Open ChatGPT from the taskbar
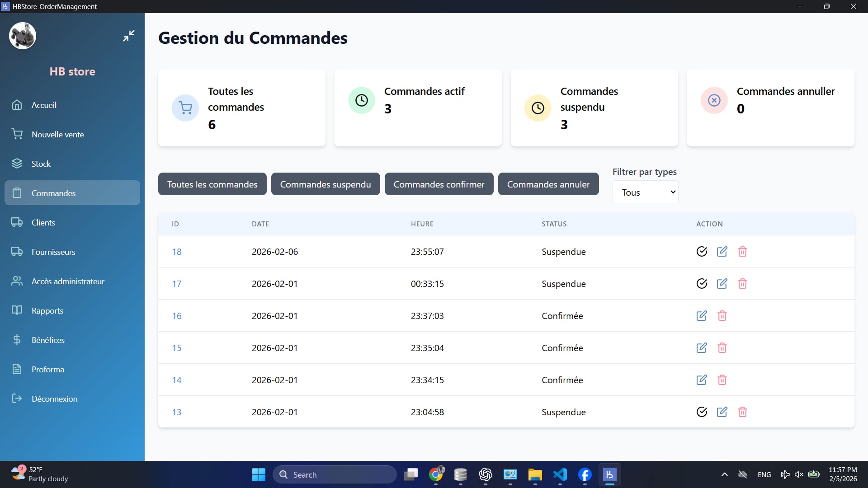Image resolution: width=868 pixels, height=488 pixels. click(x=486, y=474)
